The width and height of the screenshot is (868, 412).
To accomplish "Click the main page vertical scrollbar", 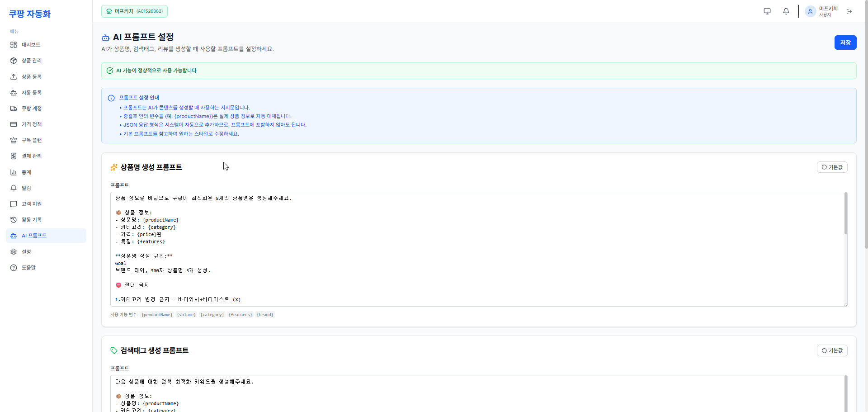I will pyautogui.click(x=866, y=124).
